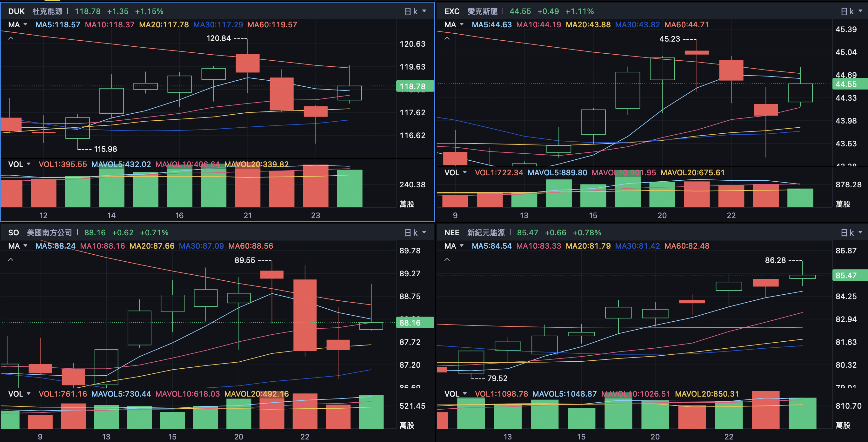
Task: Open the DUK chart MA indicator dropdown
Action: 18,24
